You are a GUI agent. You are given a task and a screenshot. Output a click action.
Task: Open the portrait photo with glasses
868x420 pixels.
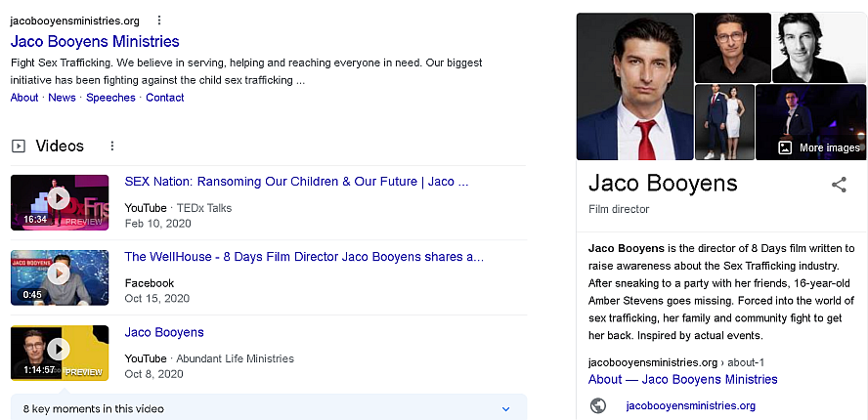tap(732, 48)
